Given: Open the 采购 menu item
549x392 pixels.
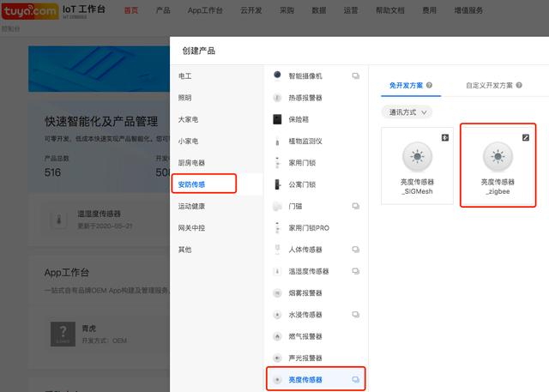Looking at the screenshot, I should click(287, 10).
